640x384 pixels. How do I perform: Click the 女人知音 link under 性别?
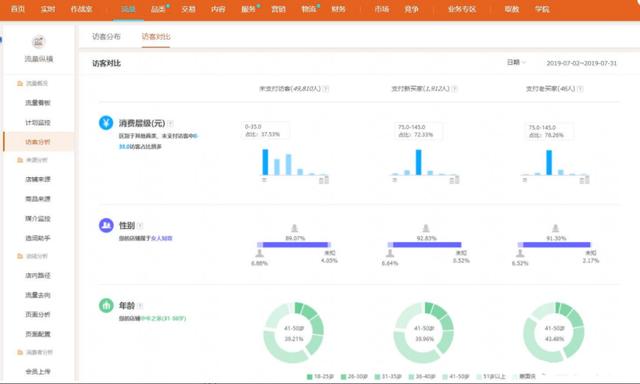[x=162, y=238]
